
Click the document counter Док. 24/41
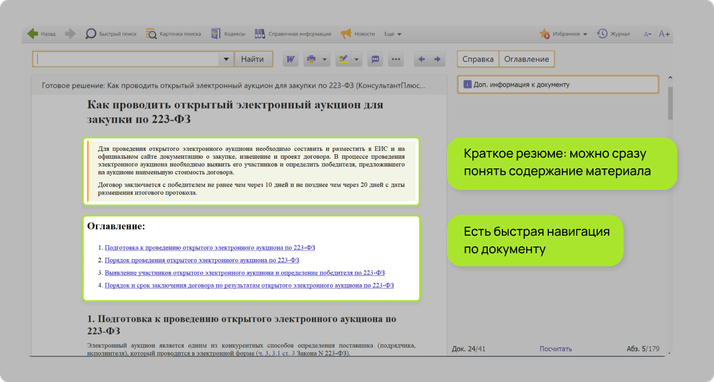[469, 349]
